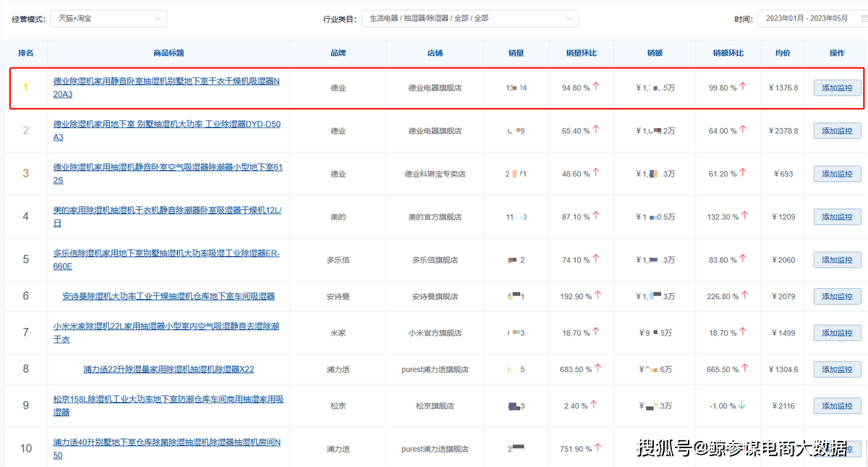
Task: Open the 安诗曼除湿机大功率 product link
Action: 169,297
